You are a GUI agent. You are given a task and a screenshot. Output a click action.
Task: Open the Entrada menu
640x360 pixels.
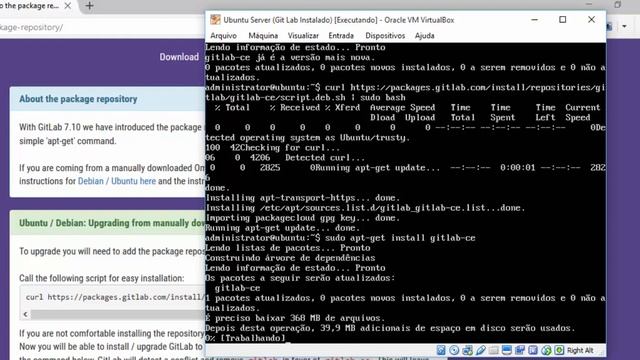(x=341, y=36)
